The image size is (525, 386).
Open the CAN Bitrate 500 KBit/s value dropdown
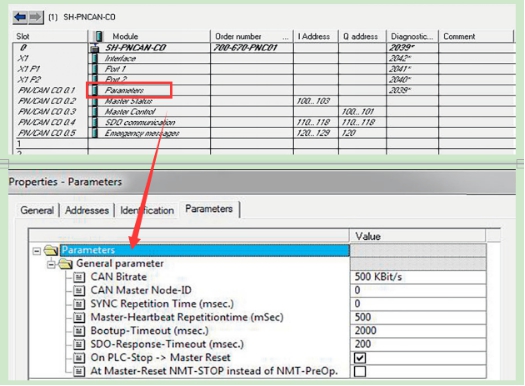pos(418,277)
